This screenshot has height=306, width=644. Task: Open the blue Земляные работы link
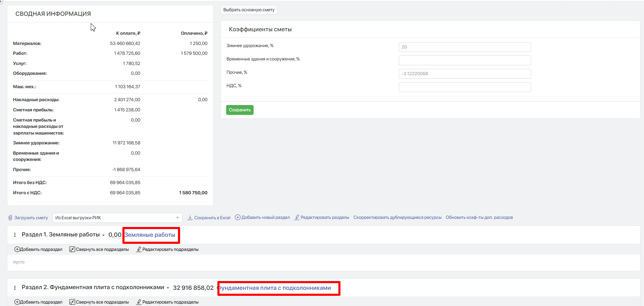click(x=150, y=235)
